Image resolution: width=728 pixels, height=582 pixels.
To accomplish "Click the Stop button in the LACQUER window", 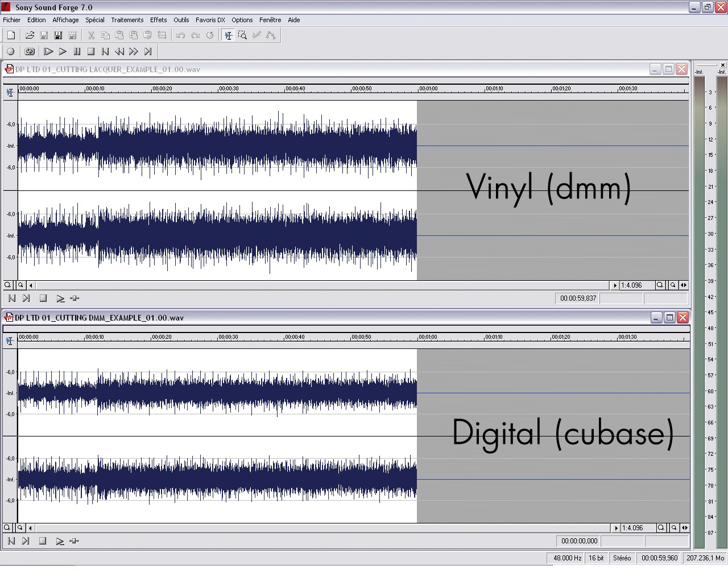I will coord(43,298).
